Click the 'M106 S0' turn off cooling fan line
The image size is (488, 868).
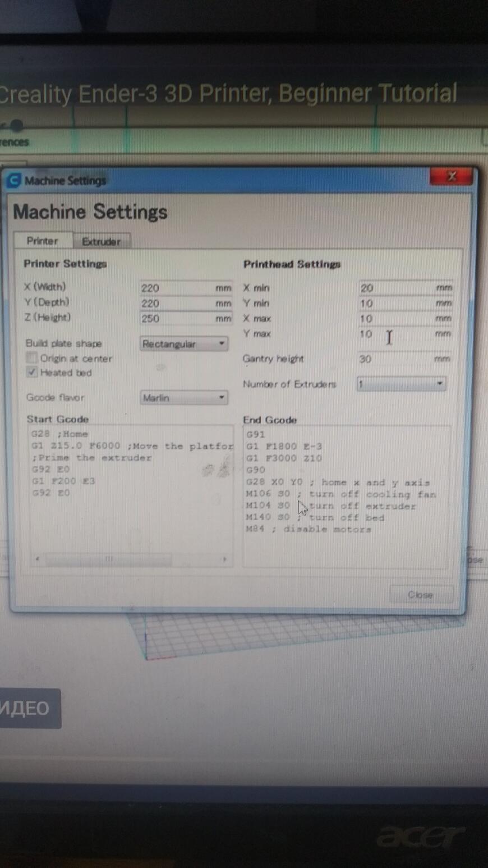(x=340, y=494)
